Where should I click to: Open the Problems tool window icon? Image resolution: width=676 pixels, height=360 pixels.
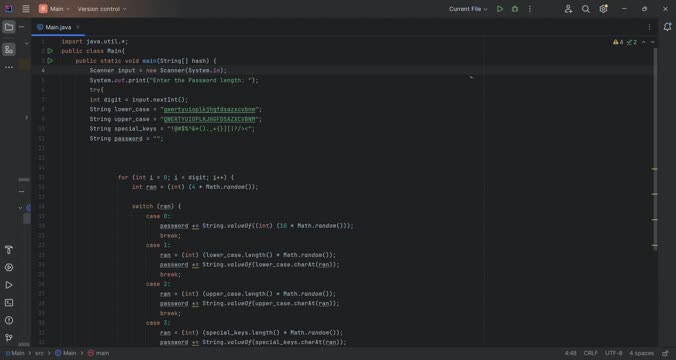9,320
